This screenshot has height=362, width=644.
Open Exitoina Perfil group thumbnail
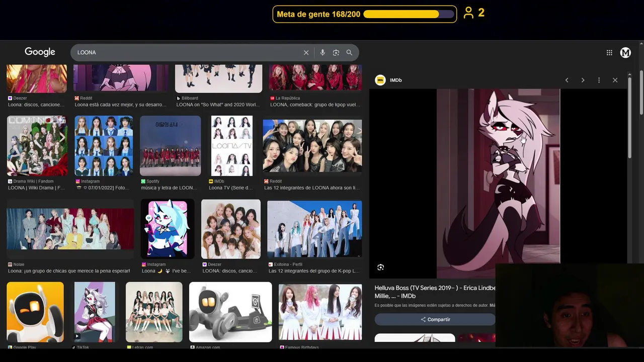(314, 229)
